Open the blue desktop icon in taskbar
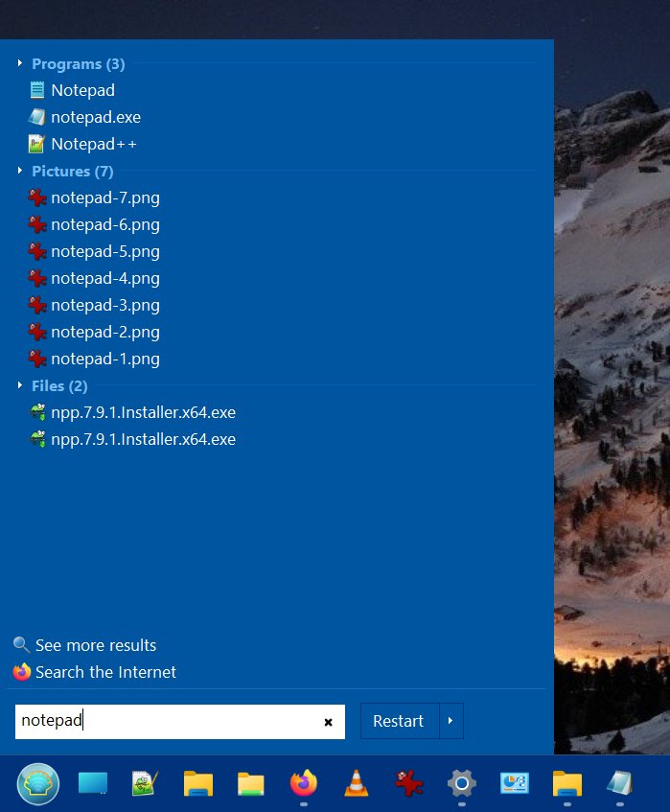This screenshot has width=670, height=812. [93, 783]
